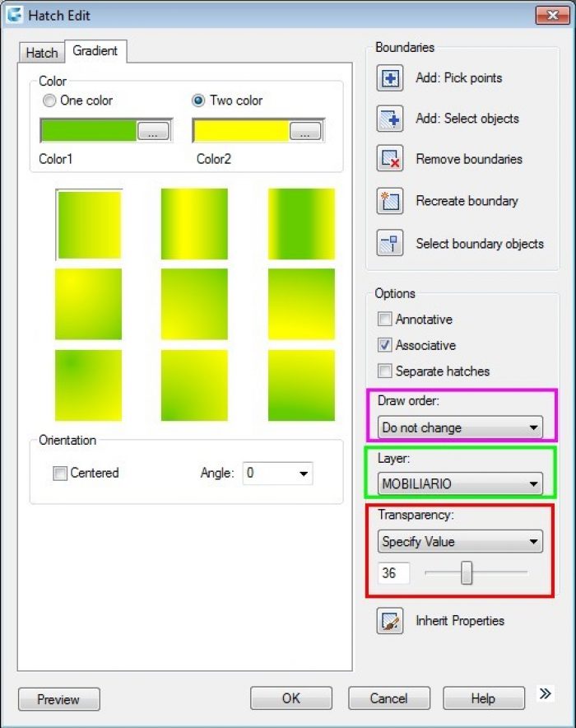Viewport: 576px width, 728px height.
Task: Switch to the Hatch tab
Action: tap(42, 53)
